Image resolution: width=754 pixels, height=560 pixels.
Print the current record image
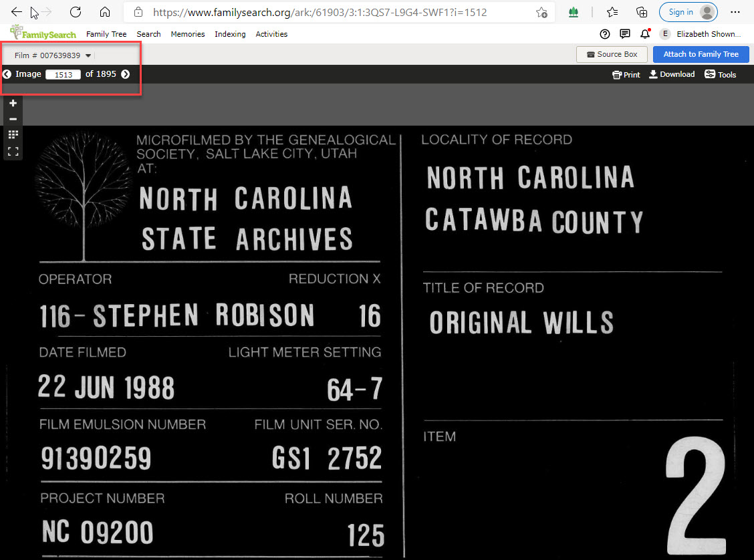pyautogui.click(x=626, y=74)
